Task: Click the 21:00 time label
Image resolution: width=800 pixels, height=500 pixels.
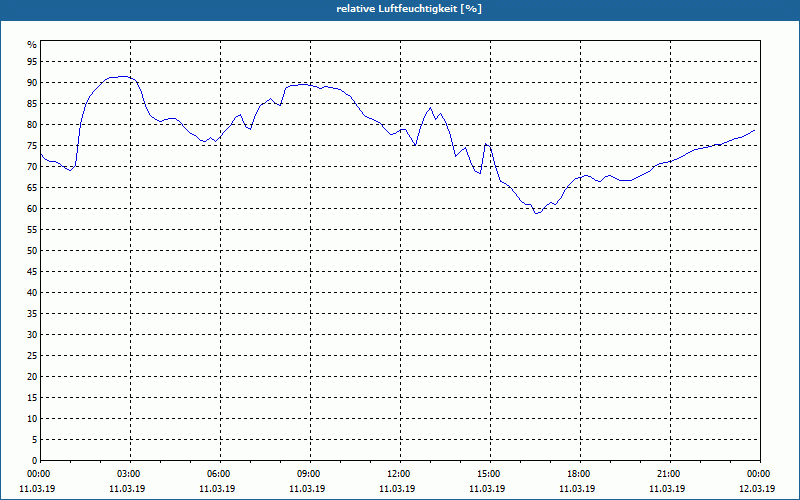Action: (x=669, y=474)
